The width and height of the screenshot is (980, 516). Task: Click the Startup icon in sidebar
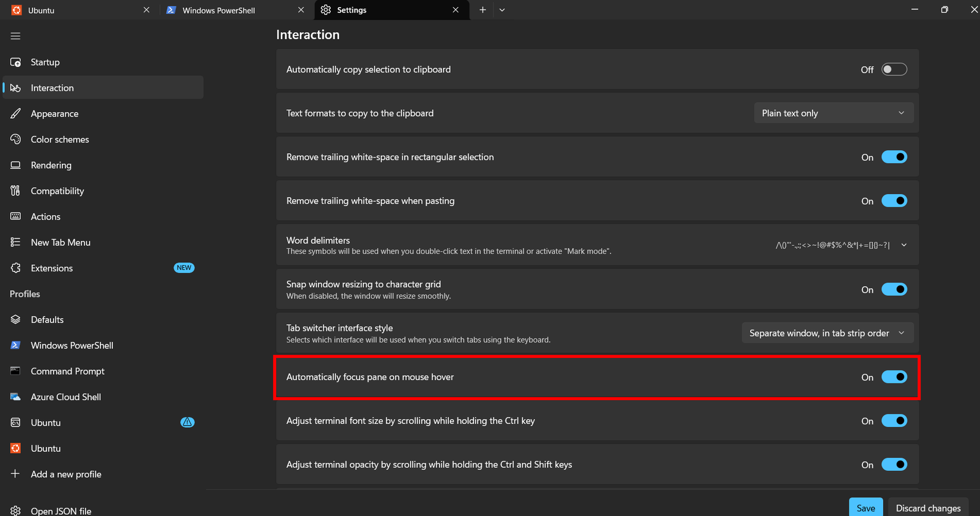[15, 62]
